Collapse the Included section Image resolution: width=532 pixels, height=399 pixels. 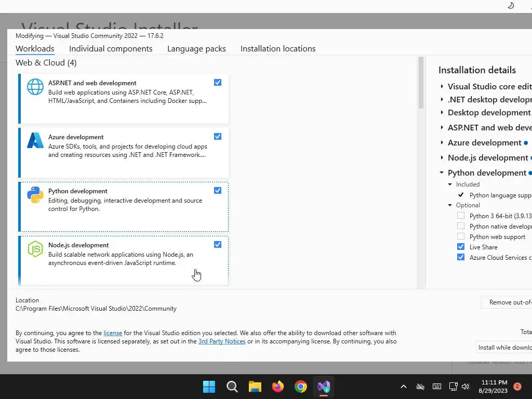coord(450,184)
